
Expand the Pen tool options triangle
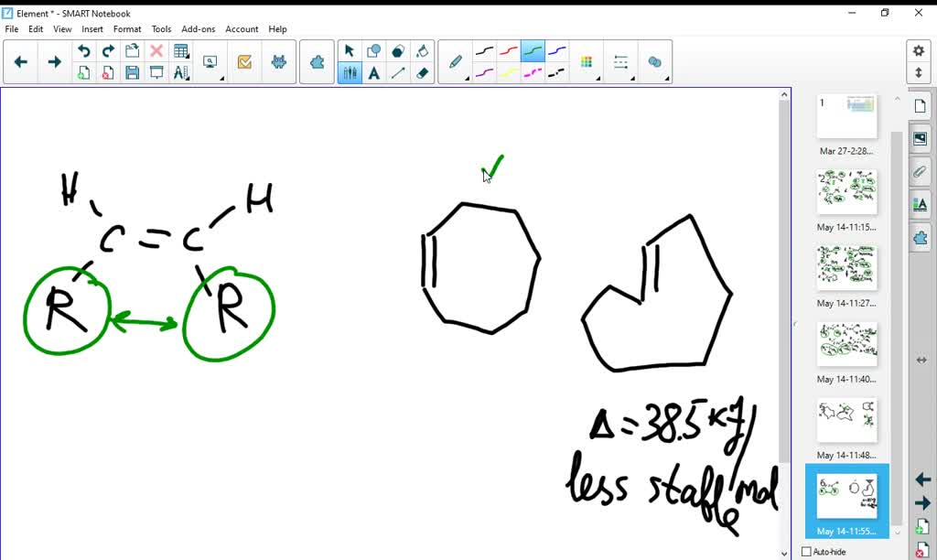pyautogui.click(x=466, y=79)
